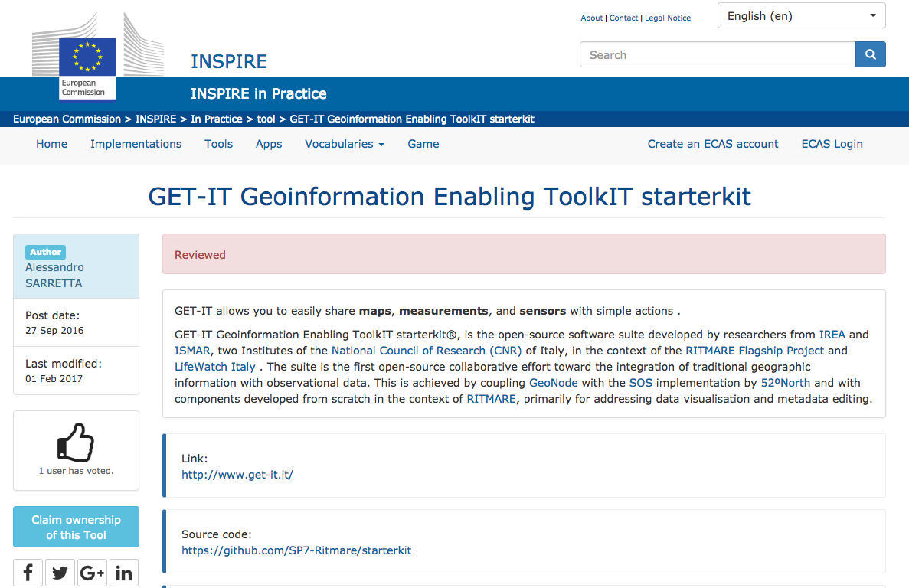The width and height of the screenshot is (909, 588).
Task: Click the magnifier search button
Action: click(x=870, y=55)
